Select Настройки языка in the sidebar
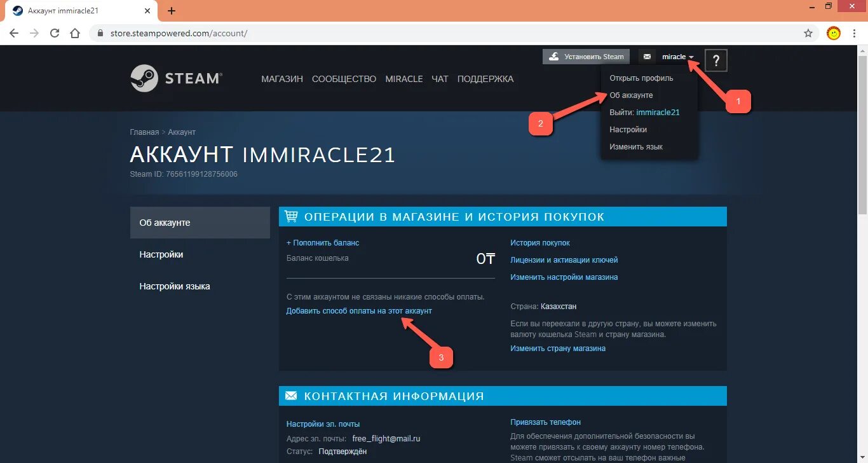868x463 pixels. point(200,286)
